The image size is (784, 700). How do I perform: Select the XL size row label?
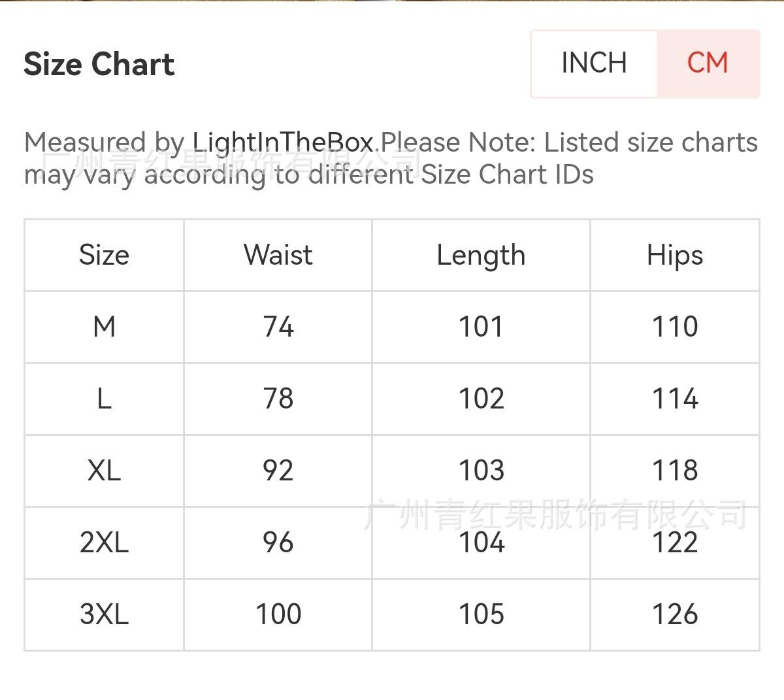point(105,471)
